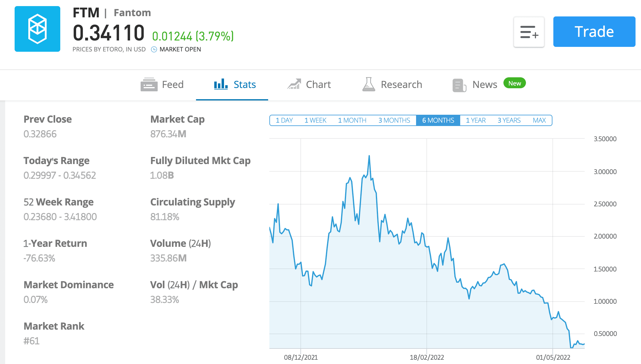Click Vol (24H) / Mkt Cap value 38.33%
This screenshot has width=641, height=364.
[x=165, y=299]
